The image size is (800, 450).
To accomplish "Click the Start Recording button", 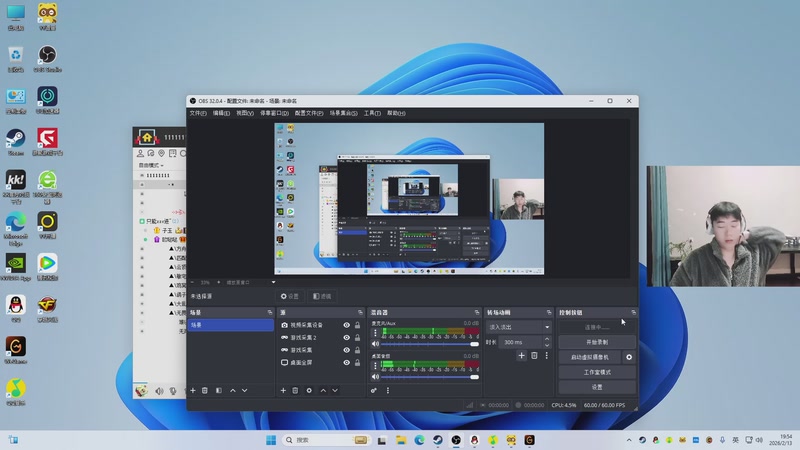I will (x=597, y=342).
